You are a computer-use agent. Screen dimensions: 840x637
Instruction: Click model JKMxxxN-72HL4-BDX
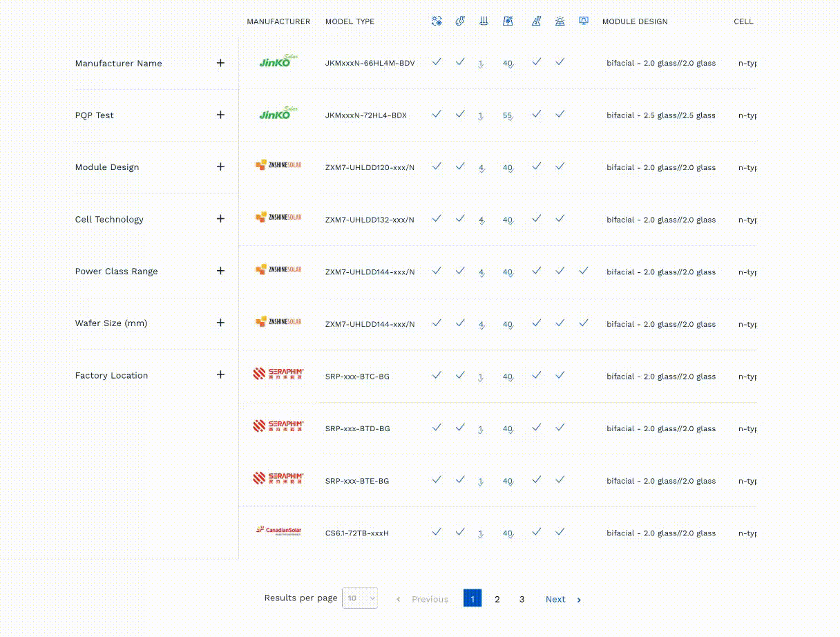(x=365, y=115)
